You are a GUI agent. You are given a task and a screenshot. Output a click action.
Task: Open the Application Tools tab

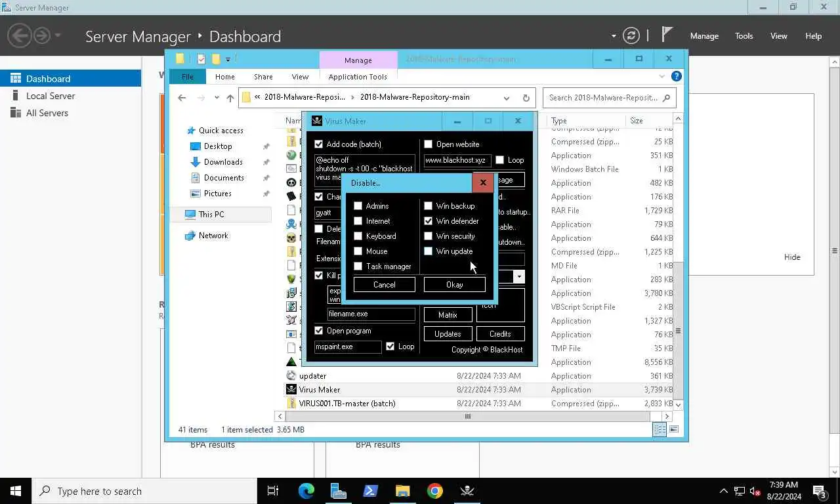[358, 77]
